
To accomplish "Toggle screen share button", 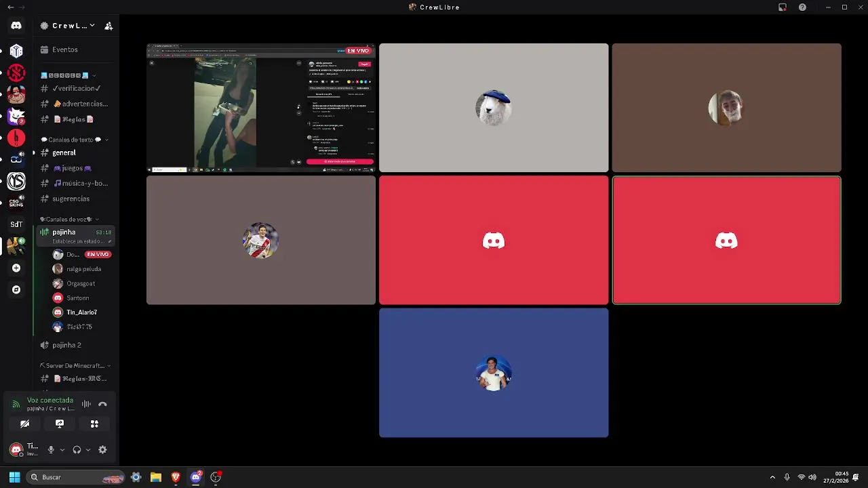I will (60, 424).
